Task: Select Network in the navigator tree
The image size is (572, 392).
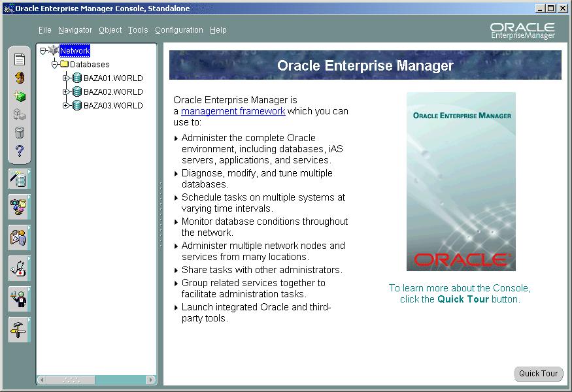Action: point(75,51)
